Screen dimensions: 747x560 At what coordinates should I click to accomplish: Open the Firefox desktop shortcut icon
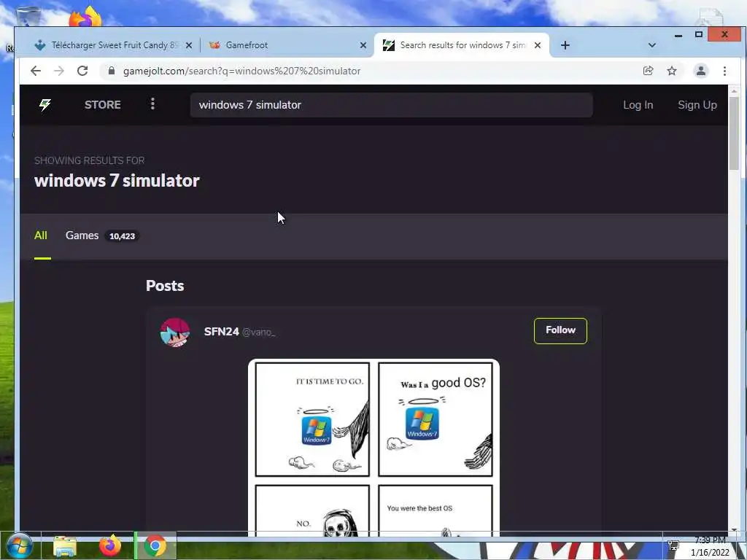click(x=86, y=17)
